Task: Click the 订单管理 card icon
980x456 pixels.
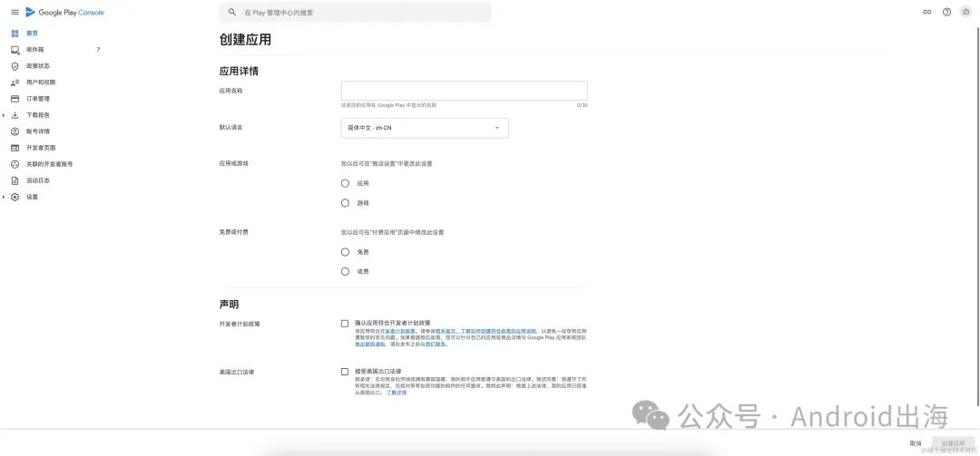Action: click(x=15, y=99)
